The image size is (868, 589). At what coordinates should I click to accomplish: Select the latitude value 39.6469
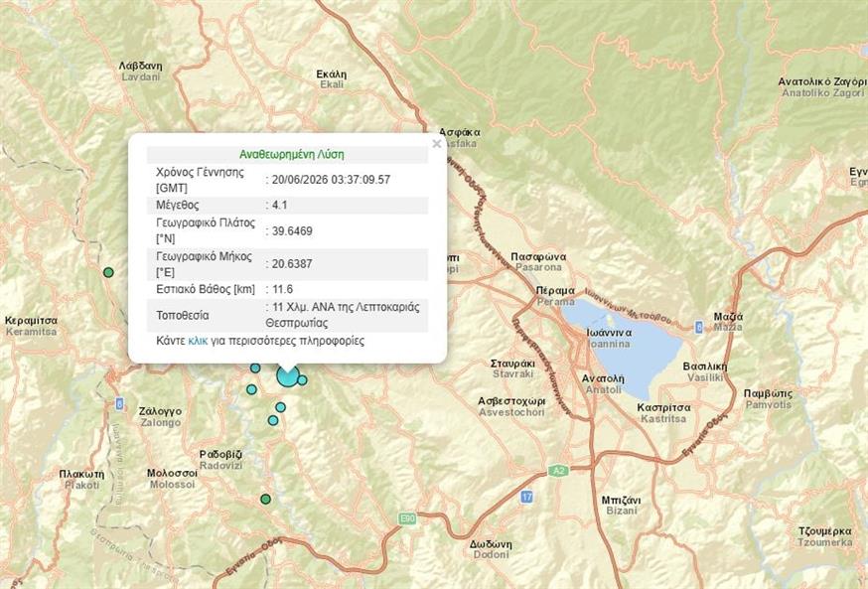pyautogui.click(x=292, y=231)
